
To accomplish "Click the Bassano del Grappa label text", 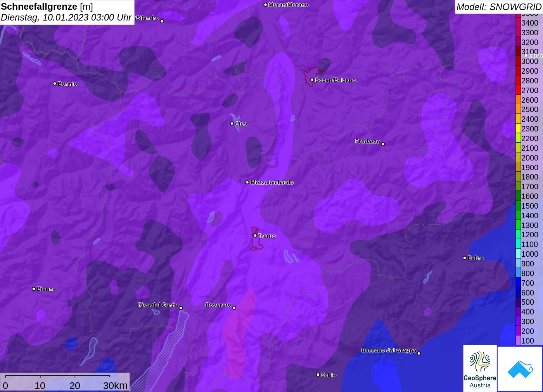I will 389,350.
